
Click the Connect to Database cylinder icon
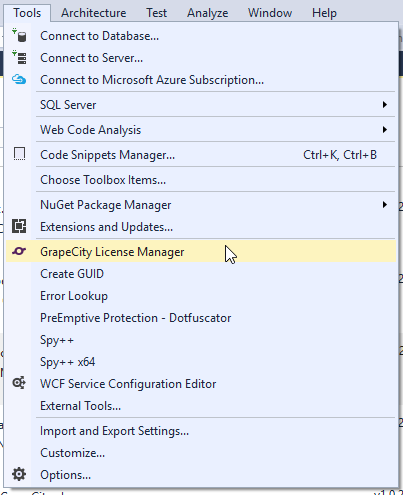coord(19,36)
